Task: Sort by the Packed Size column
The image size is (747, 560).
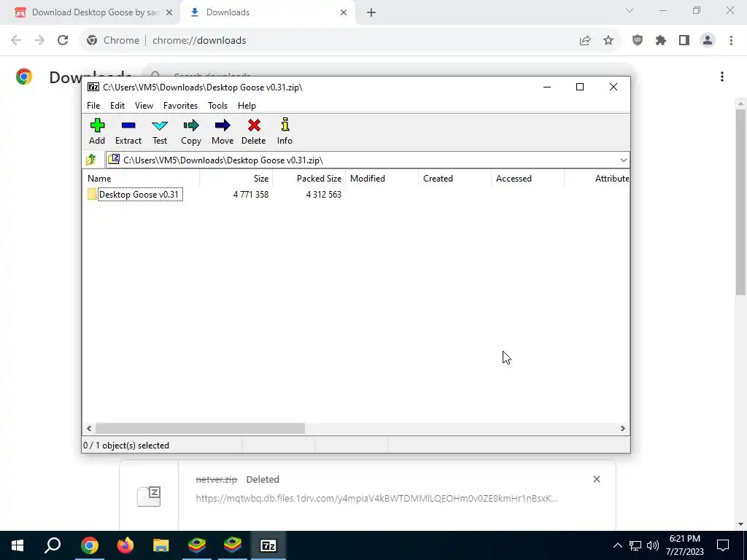Action: coord(309,179)
